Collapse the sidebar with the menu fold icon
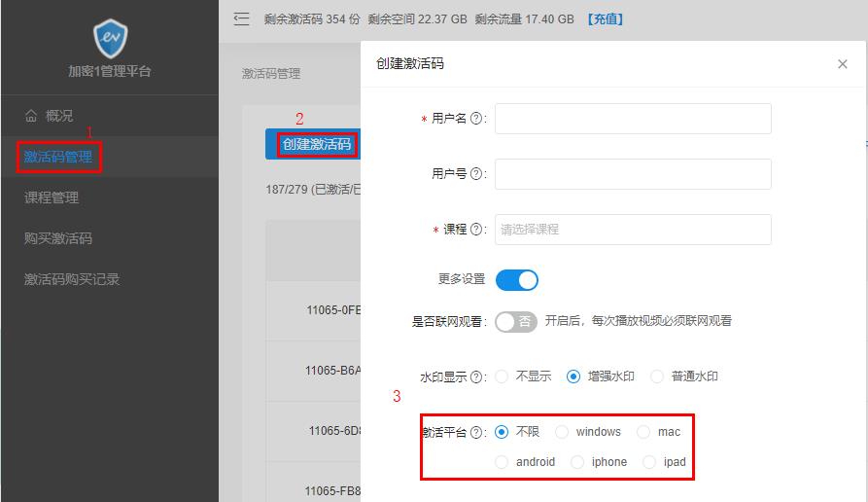Viewport: 868px width, 502px height. tap(242, 18)
